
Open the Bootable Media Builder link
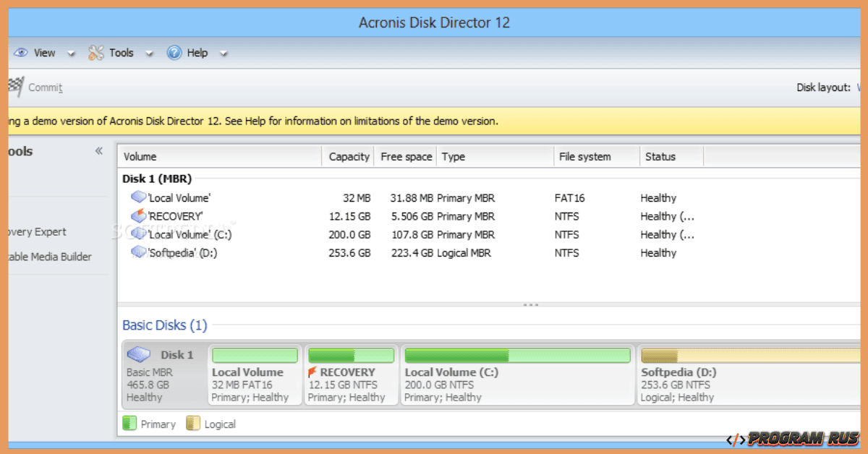pos(48,257)
